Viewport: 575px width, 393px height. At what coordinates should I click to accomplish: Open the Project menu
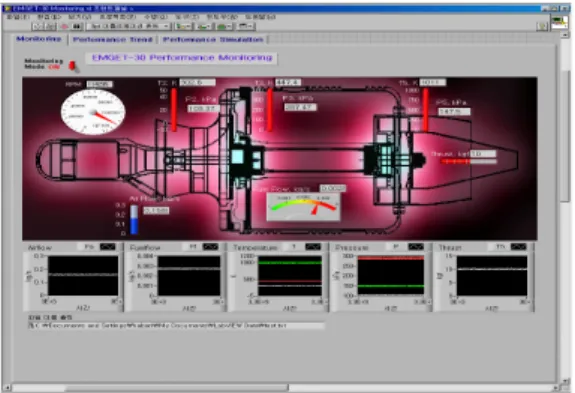point(118,17)
